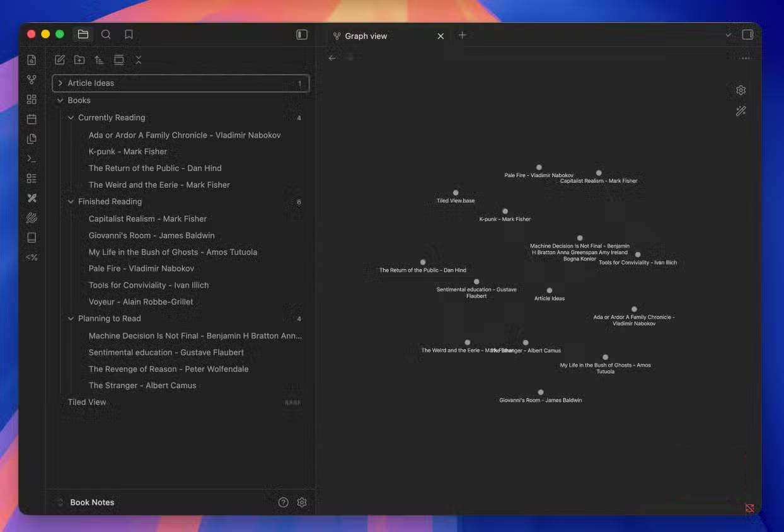
Task: Open the Book Notes vault switcher
Action: click(92, 502)
